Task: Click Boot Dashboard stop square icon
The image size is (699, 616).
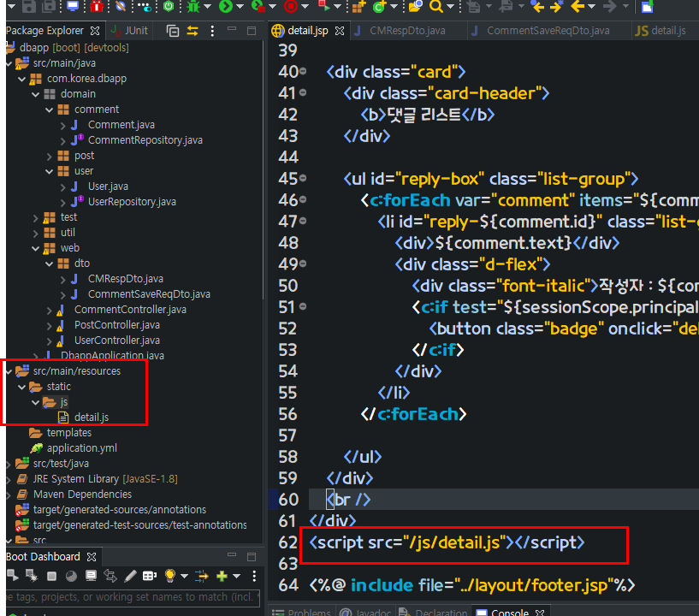Action: point(51,577)
